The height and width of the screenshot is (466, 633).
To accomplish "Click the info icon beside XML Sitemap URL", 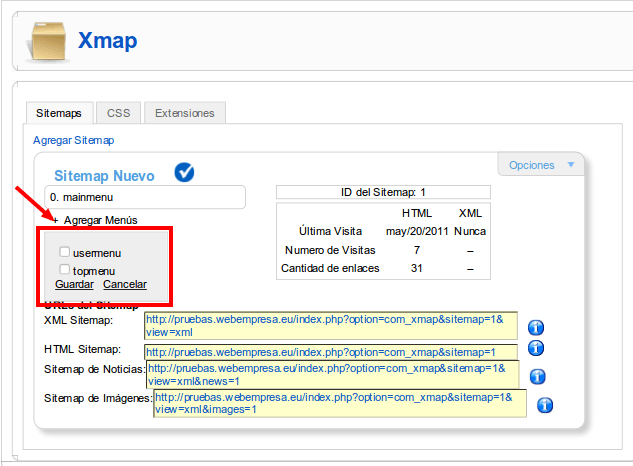I will (536, 327).
